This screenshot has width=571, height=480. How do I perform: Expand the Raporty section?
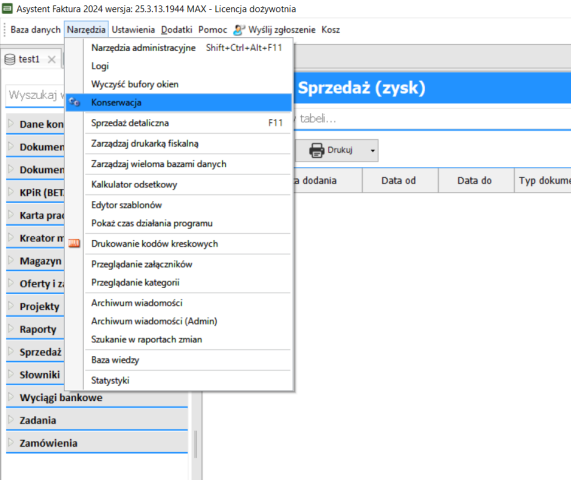click(x=11, y=328)
